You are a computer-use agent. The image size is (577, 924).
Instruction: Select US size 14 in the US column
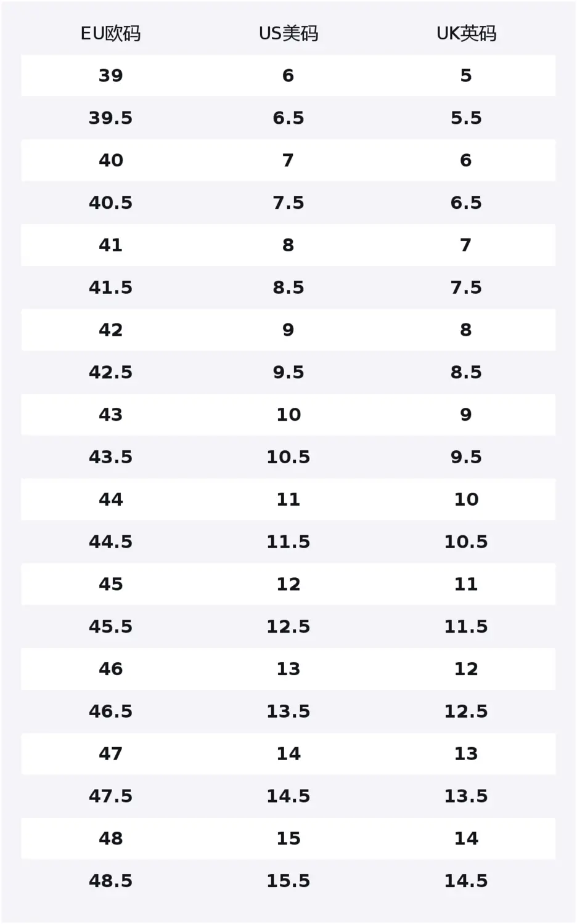288,754
